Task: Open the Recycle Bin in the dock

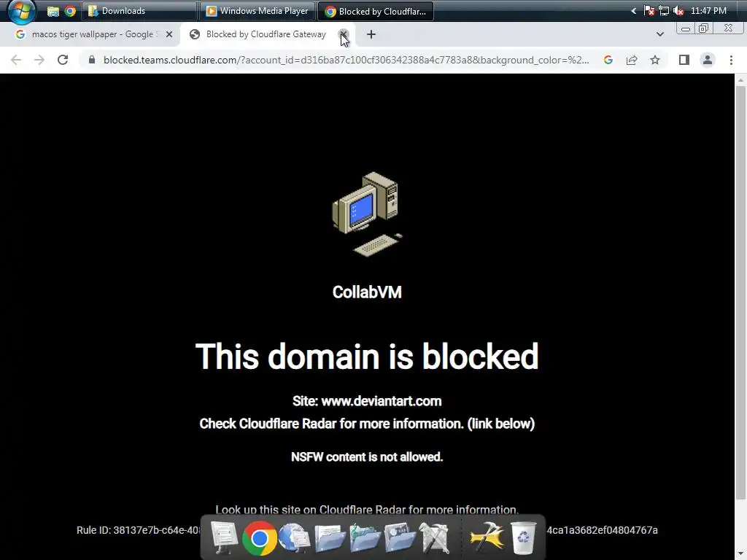Action: pyautogui.click(x=523, y=538)
